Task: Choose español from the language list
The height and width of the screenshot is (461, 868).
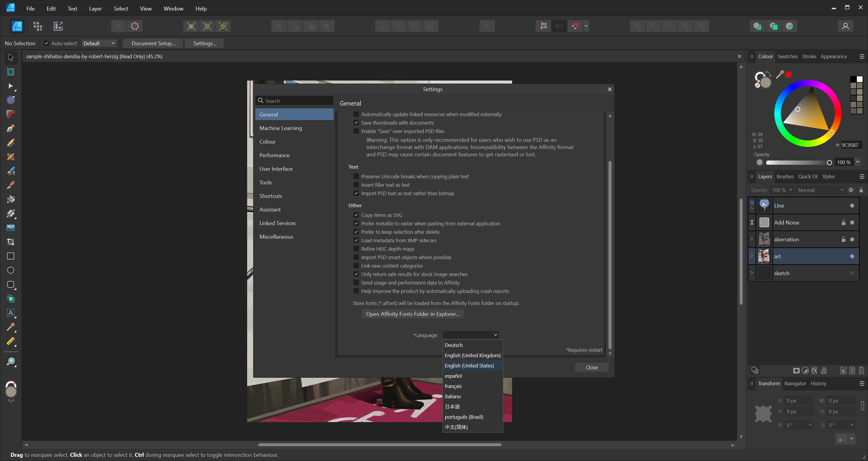Action: [x=453, y=376]
